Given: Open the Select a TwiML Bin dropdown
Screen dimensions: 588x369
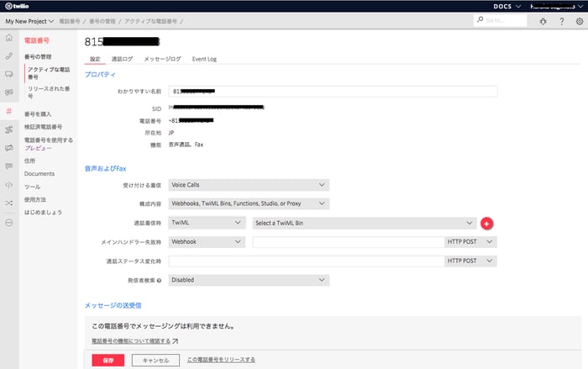Looking at the screenshot, I should click(364, 223).
